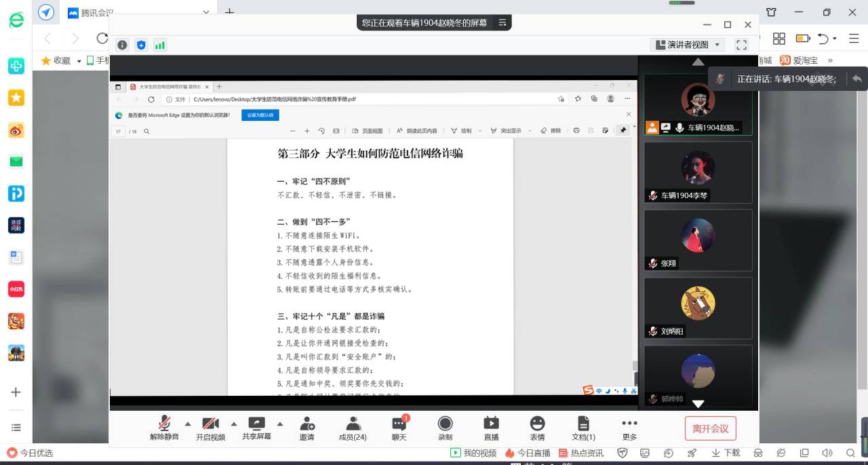Expand audio options arrow beside 解除静音
868x465 pixels.
(188, 423)
